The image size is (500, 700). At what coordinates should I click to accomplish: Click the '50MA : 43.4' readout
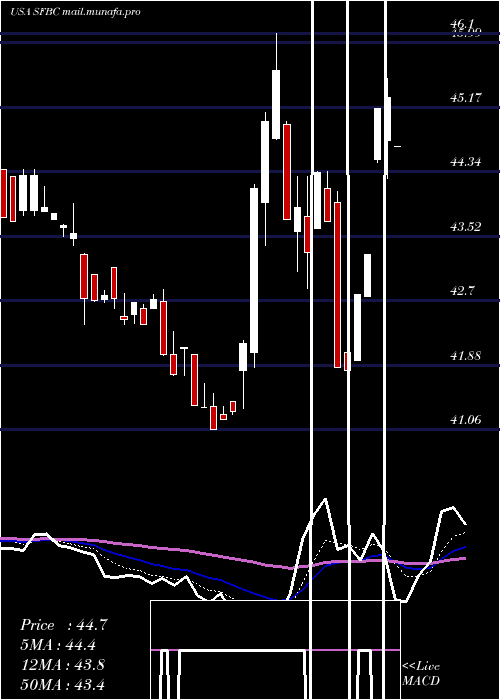[62, 684]
